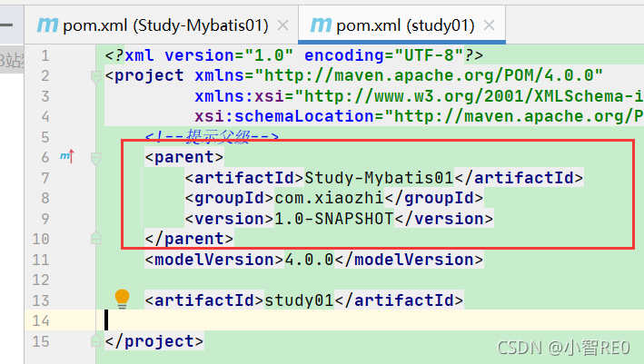
Task: Click Maven icon on Study-Mybatis01 tab
Action: pyautogui.click(x=47, y=25)
